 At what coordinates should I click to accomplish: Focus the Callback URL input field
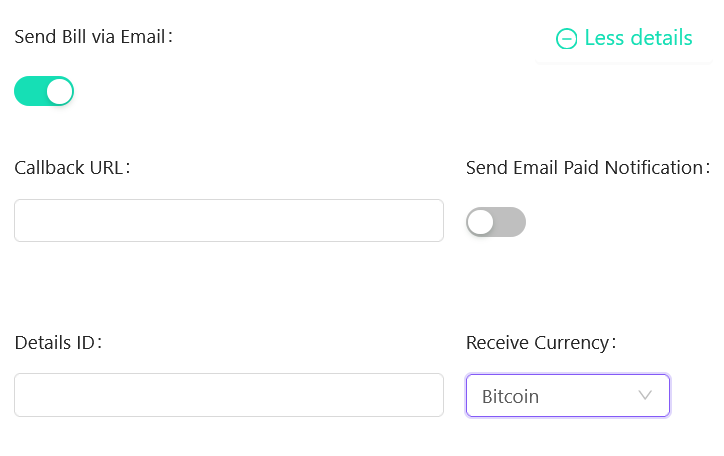(229, 221)
